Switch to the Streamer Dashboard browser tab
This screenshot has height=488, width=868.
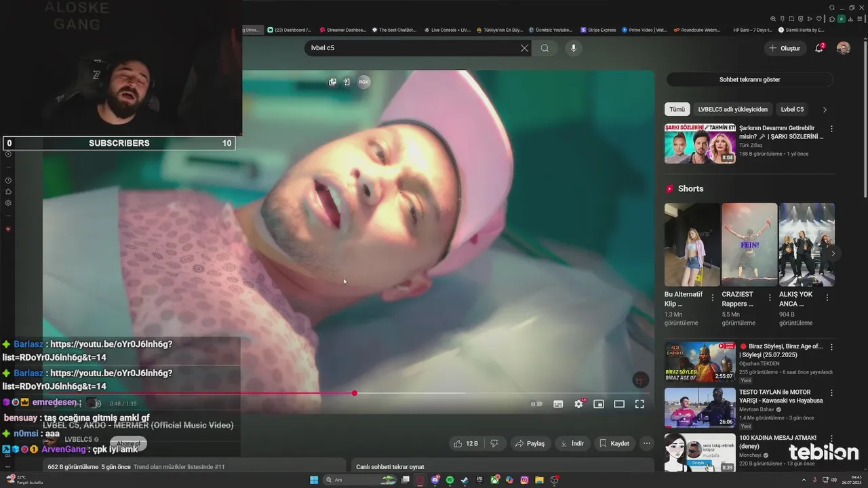tap(342, 30)
